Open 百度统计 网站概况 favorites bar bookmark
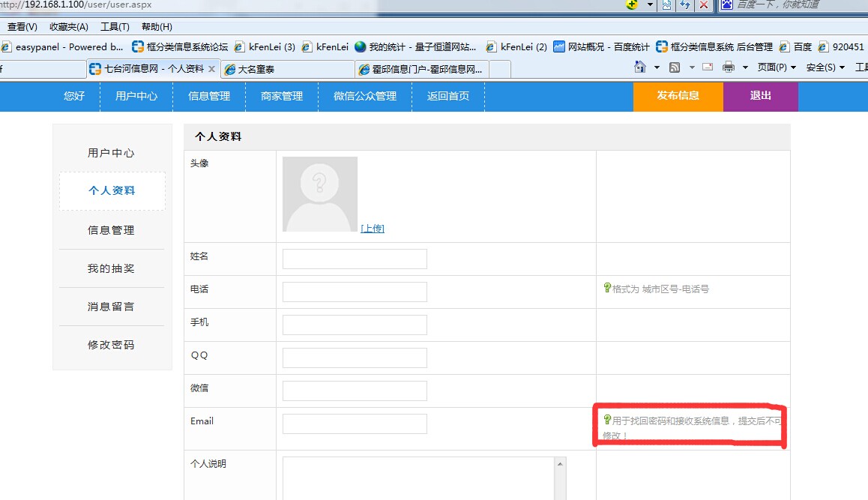Image resolution: width=868 pixels, height=500 pixels. pyautogui.click(x=602, y=46)
